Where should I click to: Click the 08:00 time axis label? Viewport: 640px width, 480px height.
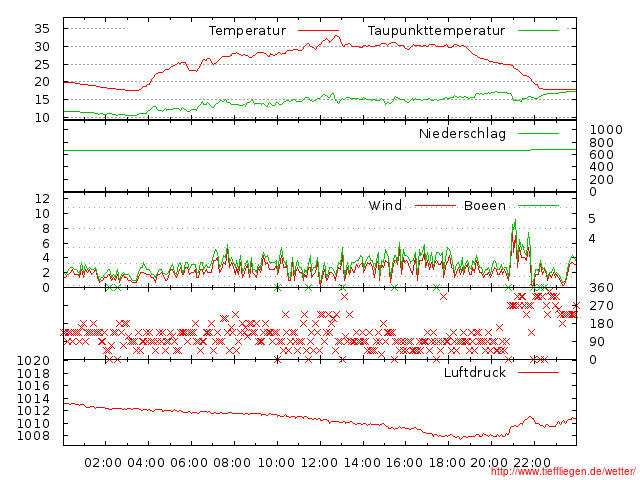coord(232,463)
